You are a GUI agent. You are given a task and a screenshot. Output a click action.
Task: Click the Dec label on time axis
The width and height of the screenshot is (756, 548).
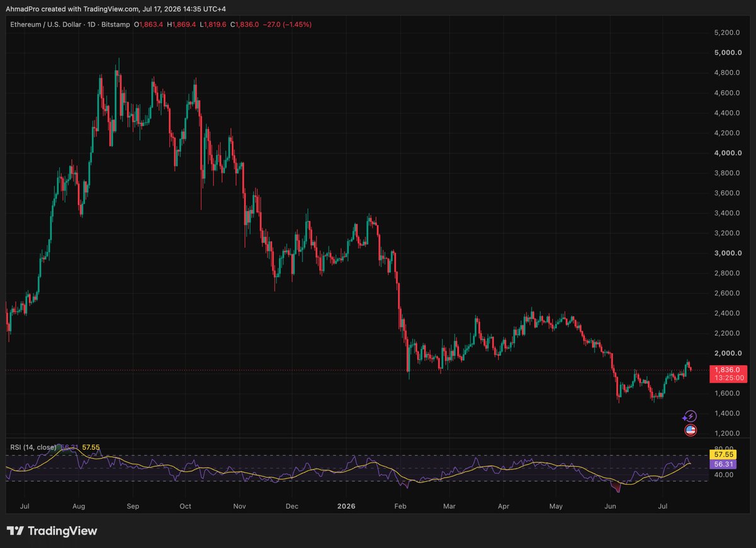pos(292,506)
